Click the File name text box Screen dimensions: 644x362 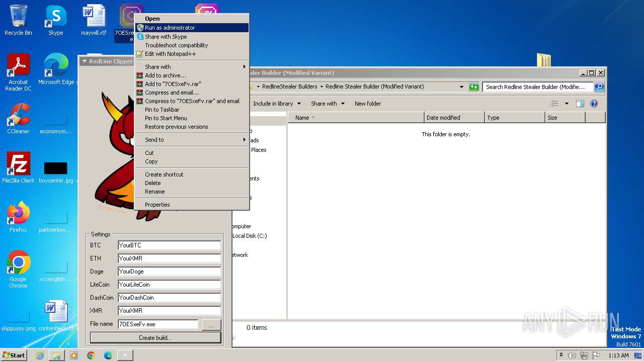point(158,324)
